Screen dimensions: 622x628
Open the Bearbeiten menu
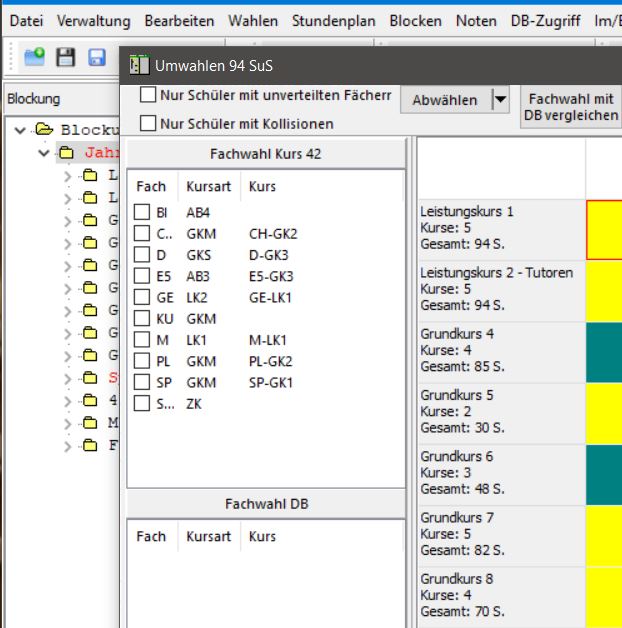point(179,21)
